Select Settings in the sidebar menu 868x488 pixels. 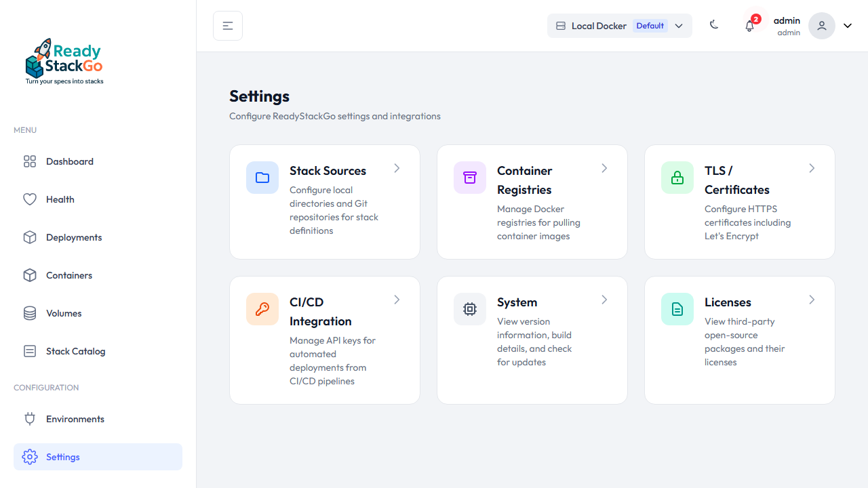(62, 457)
